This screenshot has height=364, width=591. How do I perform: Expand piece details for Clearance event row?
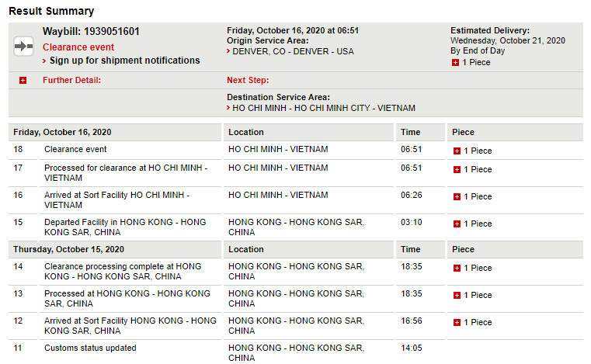click(457, 151)
